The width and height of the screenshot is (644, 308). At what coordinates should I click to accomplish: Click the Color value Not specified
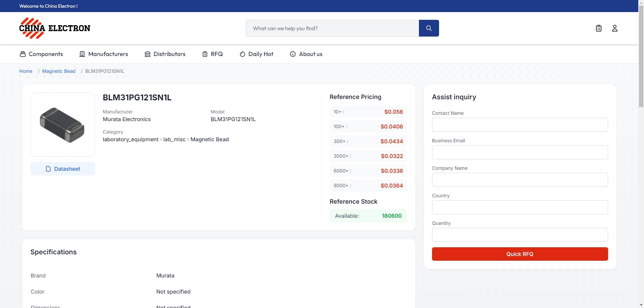tap(173, 292)
